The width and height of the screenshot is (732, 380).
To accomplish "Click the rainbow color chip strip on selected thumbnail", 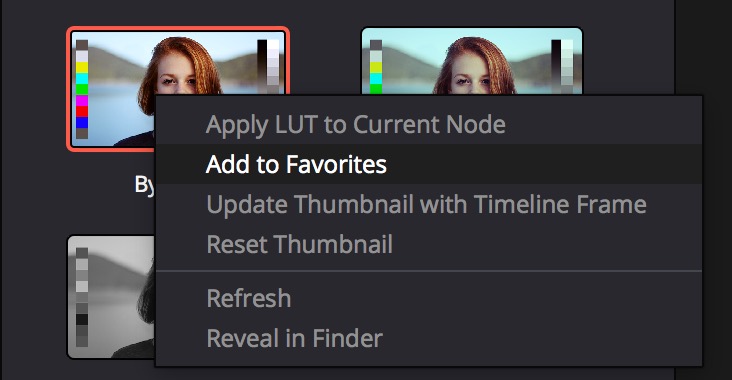I will [x=82, y=89].
